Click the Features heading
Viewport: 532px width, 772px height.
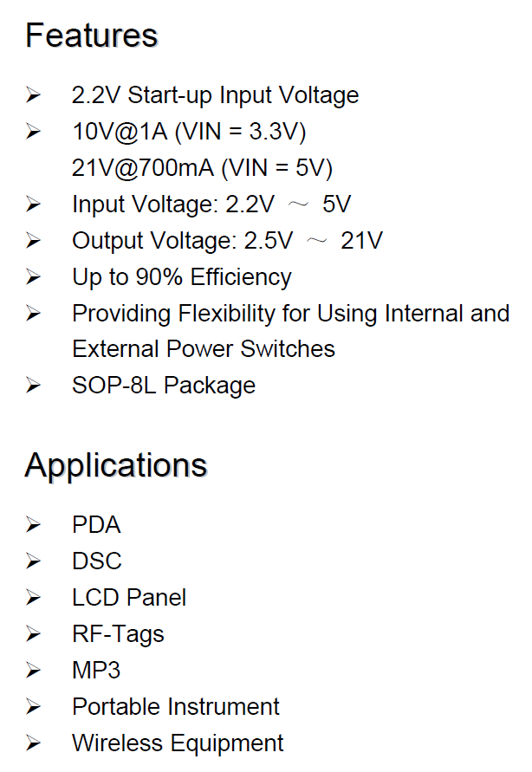(x=92, y=36)
